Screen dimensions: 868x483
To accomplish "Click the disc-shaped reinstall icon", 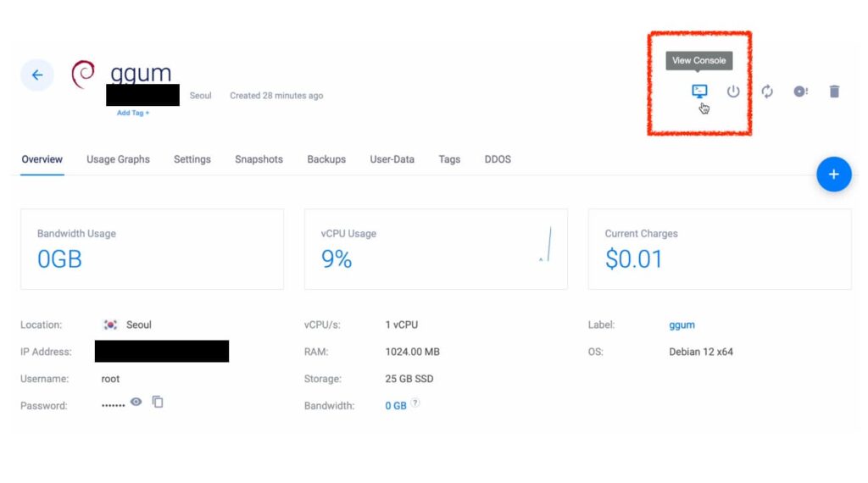I will 800,92.
